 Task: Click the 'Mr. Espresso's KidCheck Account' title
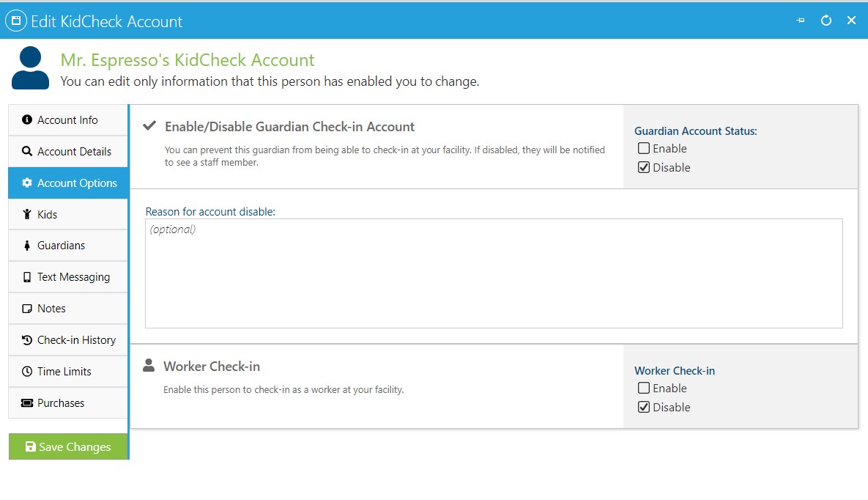(x=187, y=59)
